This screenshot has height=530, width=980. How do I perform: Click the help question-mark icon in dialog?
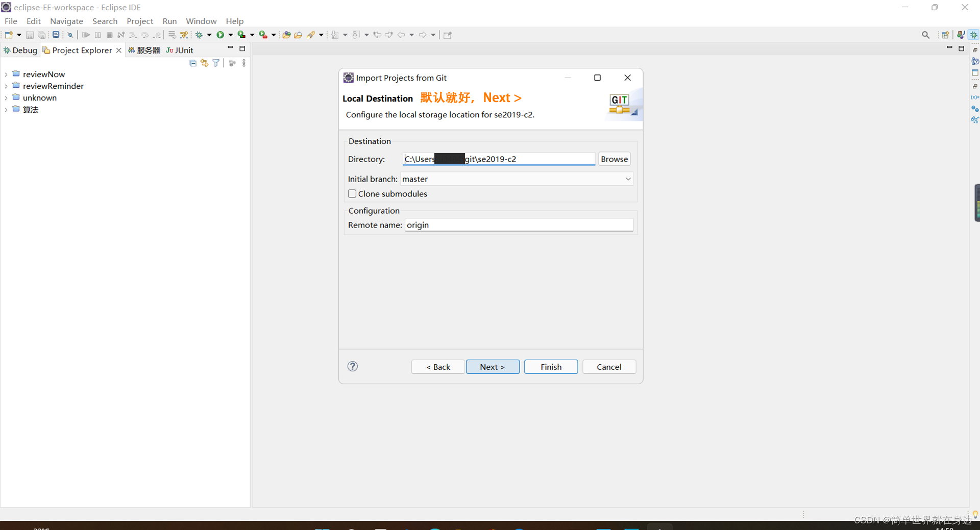352,367
